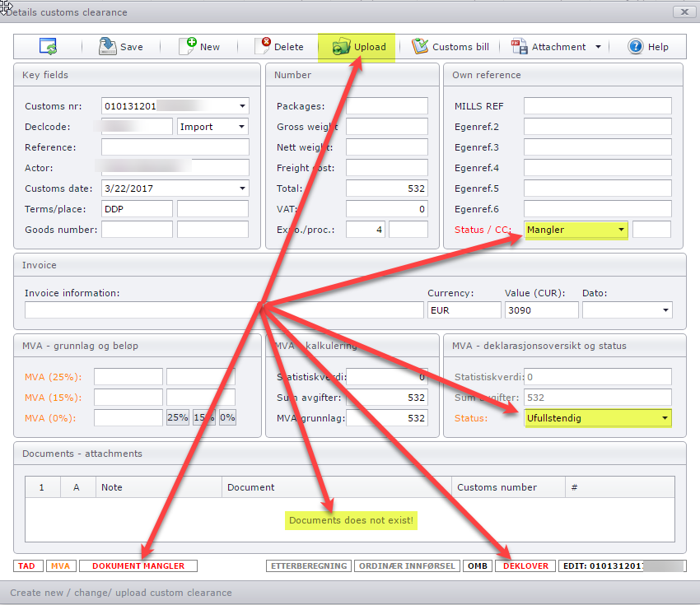This screenshot has height=605, width=700.
Task: Click the Attachment icon
Action: (519, 47)
